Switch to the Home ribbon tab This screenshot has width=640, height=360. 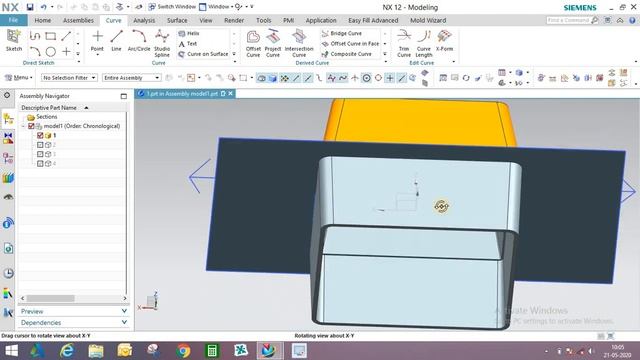[42, 20]
